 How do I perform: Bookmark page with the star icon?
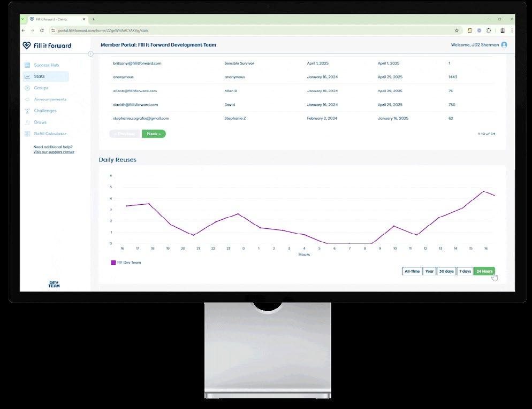point(457,30)
